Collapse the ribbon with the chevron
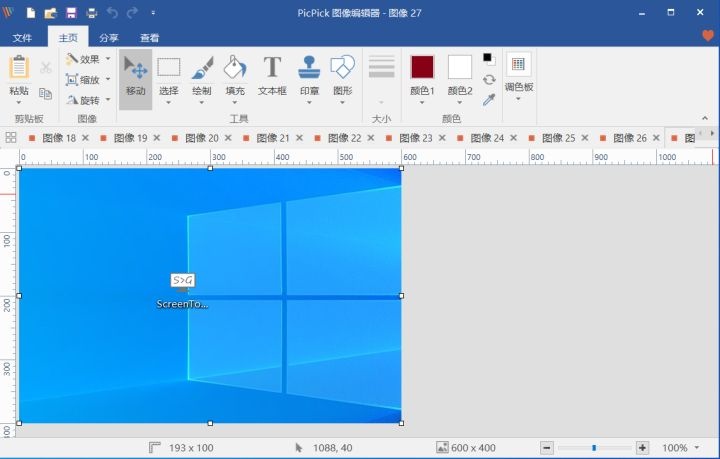 (x=705, y=118)
